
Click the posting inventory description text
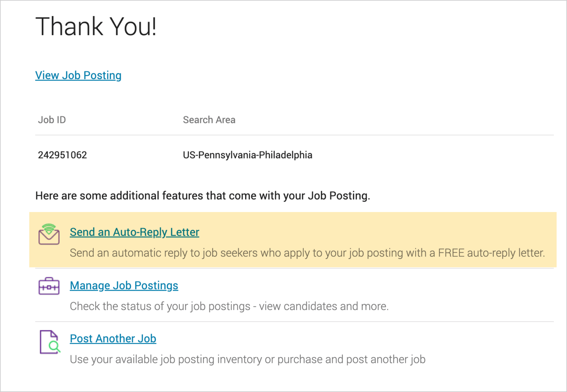coord(247,359)
